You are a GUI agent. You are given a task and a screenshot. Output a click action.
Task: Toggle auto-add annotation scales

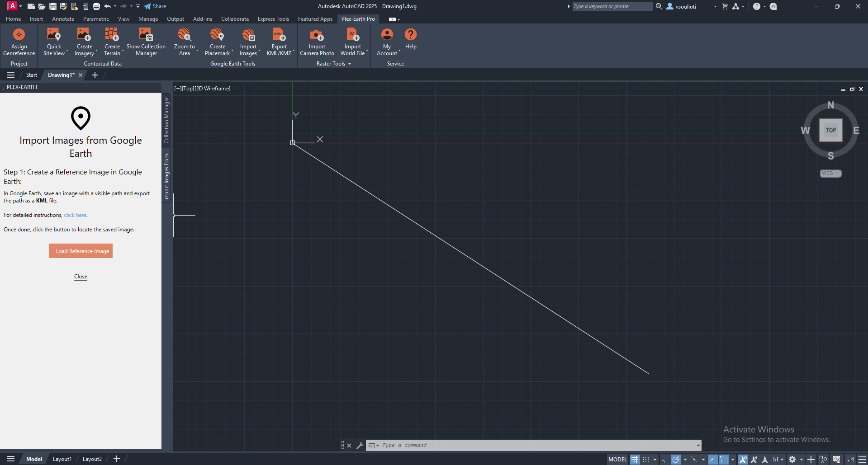(x=754, y=460)
